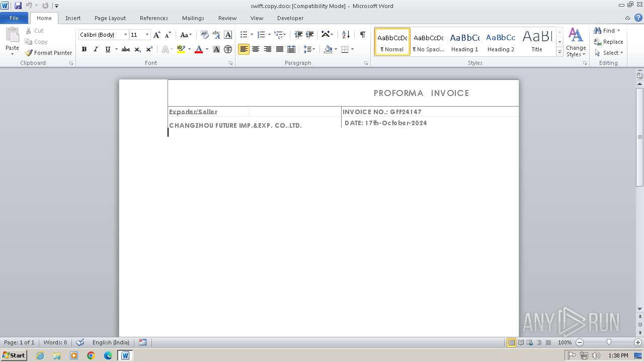Toggle Italic formatting
644x362 pixels.
coord(96,49)
